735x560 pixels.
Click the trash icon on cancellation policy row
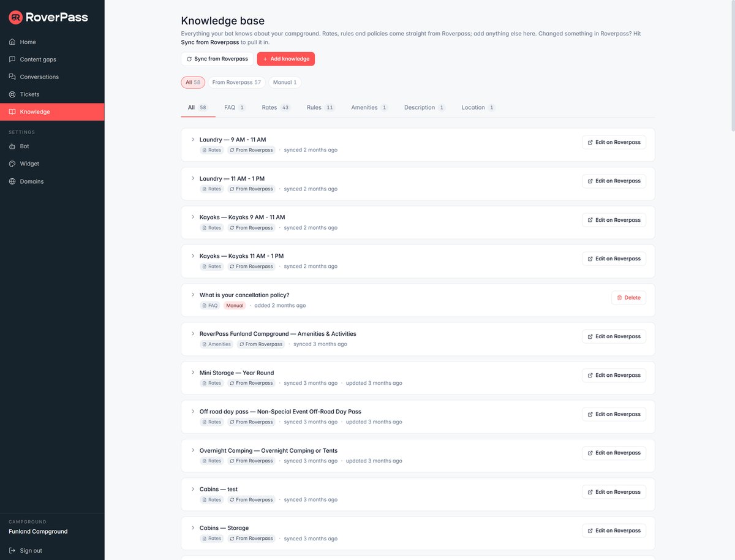pos(619,298)
